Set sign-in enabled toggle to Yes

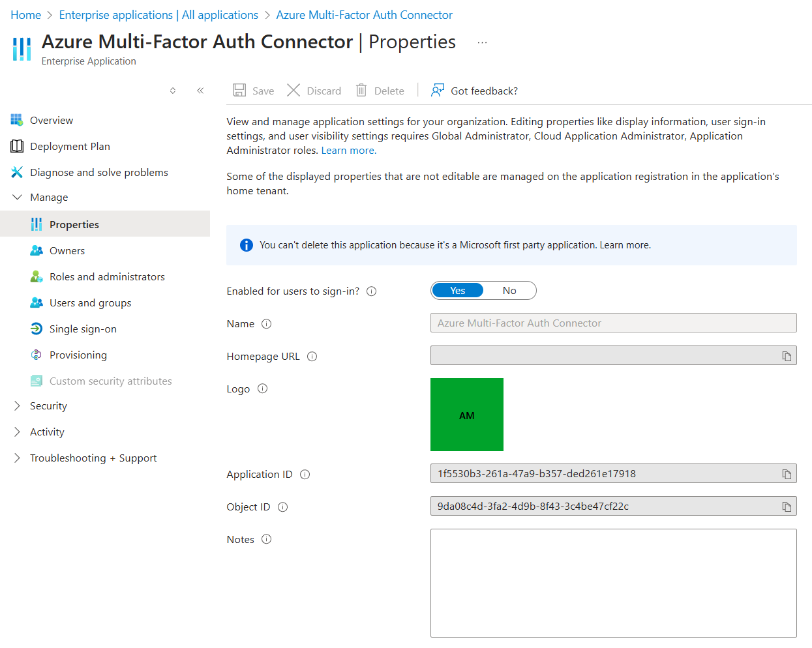[x=458, y=291]
